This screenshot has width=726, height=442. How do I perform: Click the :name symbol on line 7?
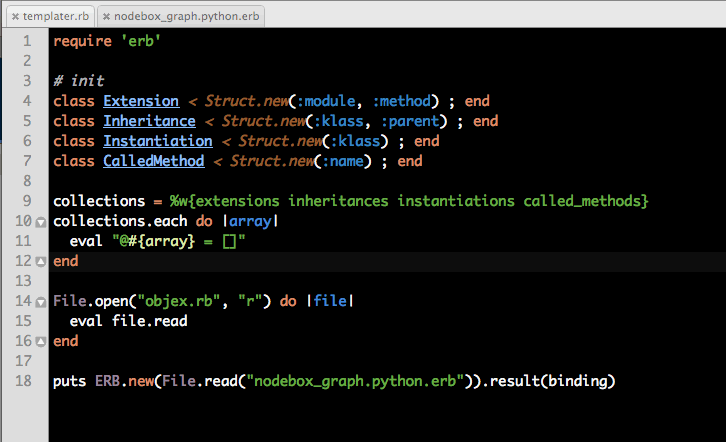pos(343,161)
